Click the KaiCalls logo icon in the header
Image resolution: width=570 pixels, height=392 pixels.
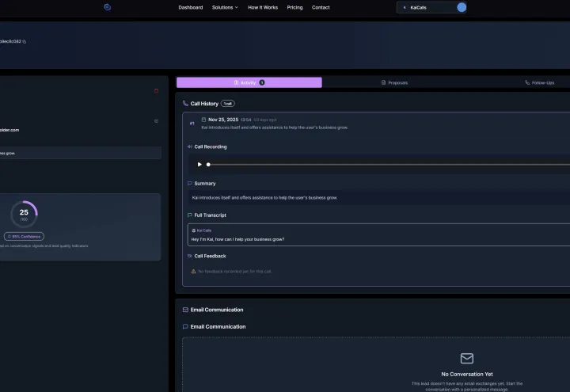click(107, 7)
